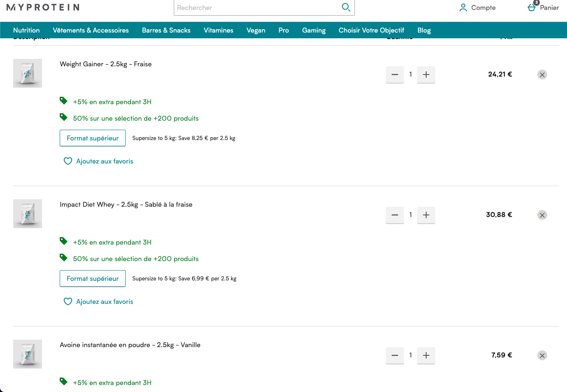Click the tag icon for Weight Gainer 50% offer
The width and height of the screenshot is (567, 392).
point(63,117)
